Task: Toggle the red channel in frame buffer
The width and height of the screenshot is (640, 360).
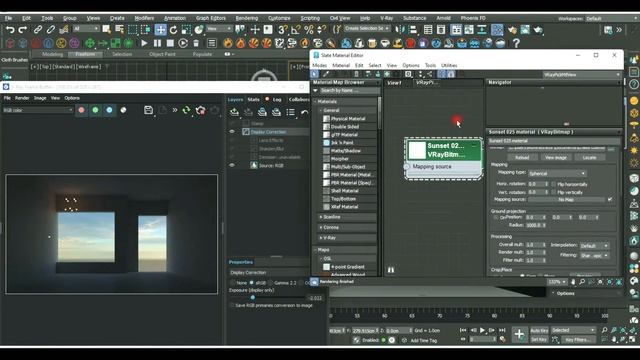Action: (81, 110)
